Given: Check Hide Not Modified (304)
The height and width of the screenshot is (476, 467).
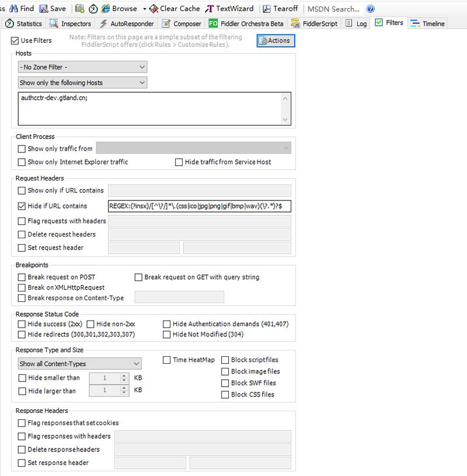Looking at the screenshot, I should tap(166, 335).
